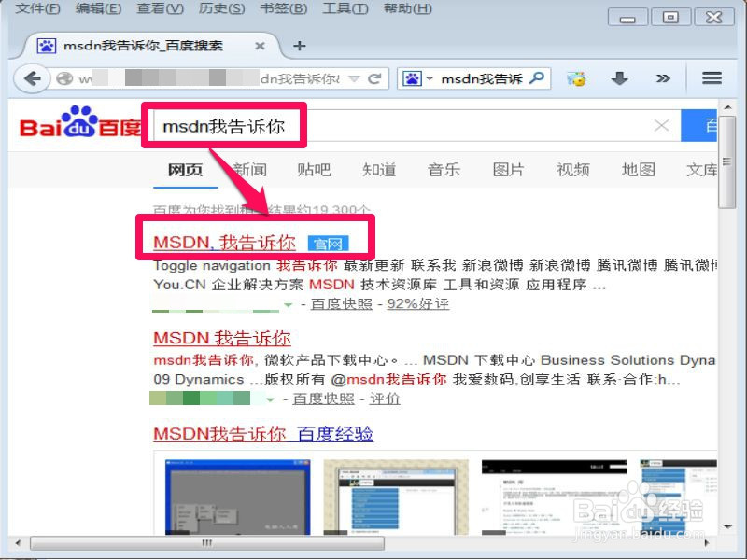
Task: Click the 官网 badge beside first result
Action: (x=329, y=244)
